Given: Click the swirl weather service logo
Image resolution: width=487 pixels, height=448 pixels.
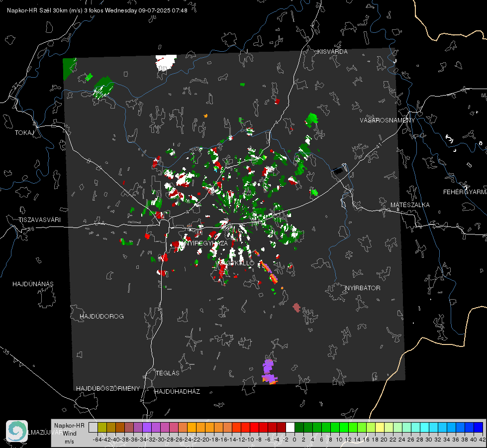Looking at the screenshot, I should [x=17, y=431].
